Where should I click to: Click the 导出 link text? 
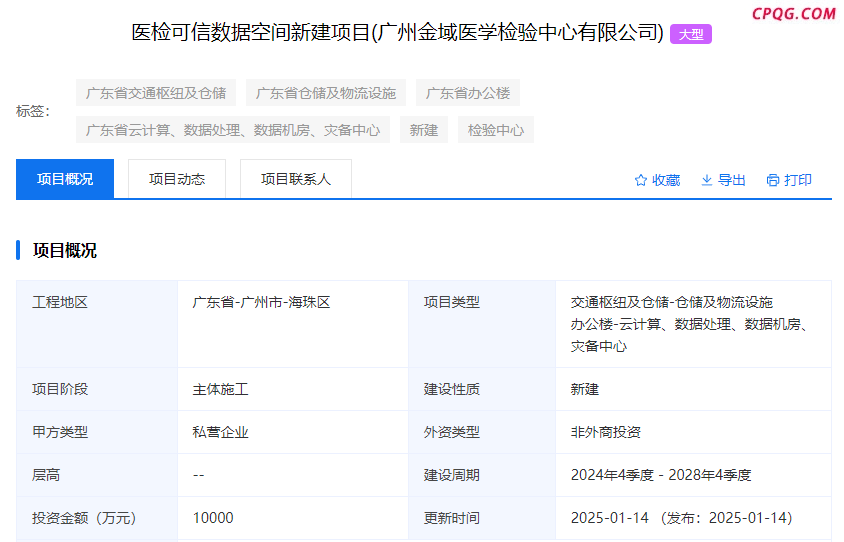[732, 180]
